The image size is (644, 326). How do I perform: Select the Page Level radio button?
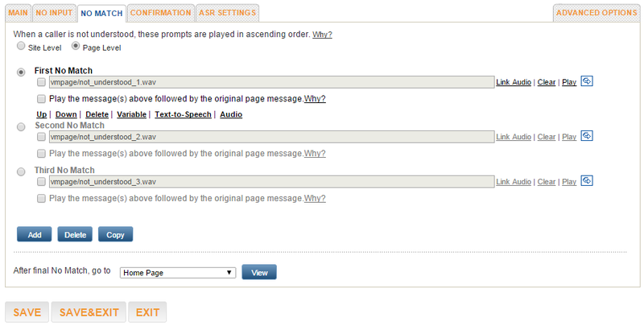[76, 47]
